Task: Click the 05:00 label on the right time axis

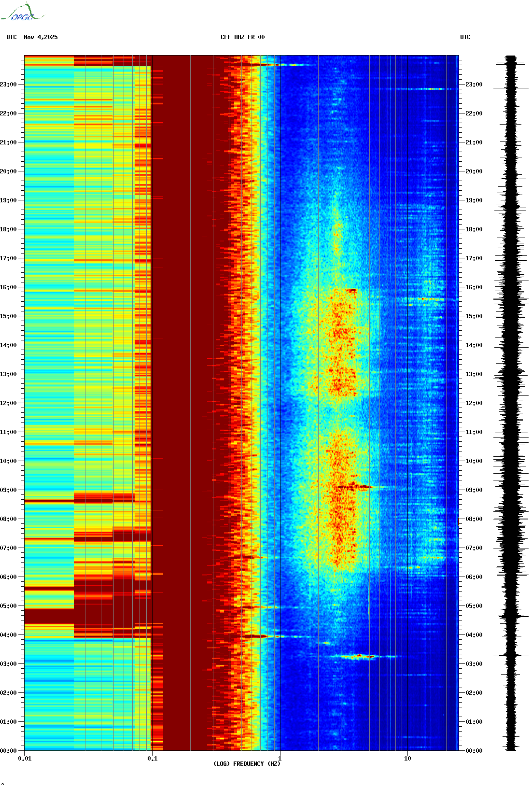Action: click(474, 606)
